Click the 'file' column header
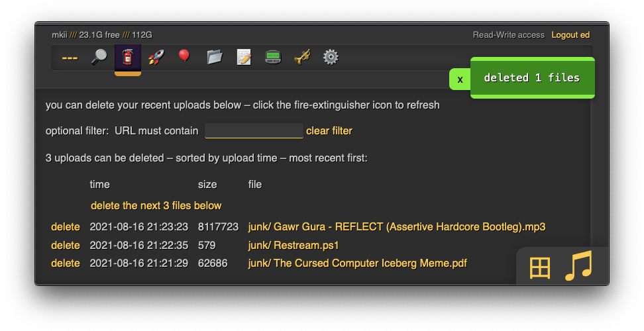Screen dimensions: 644x331 pyautogui.click(x=255, y=185)
